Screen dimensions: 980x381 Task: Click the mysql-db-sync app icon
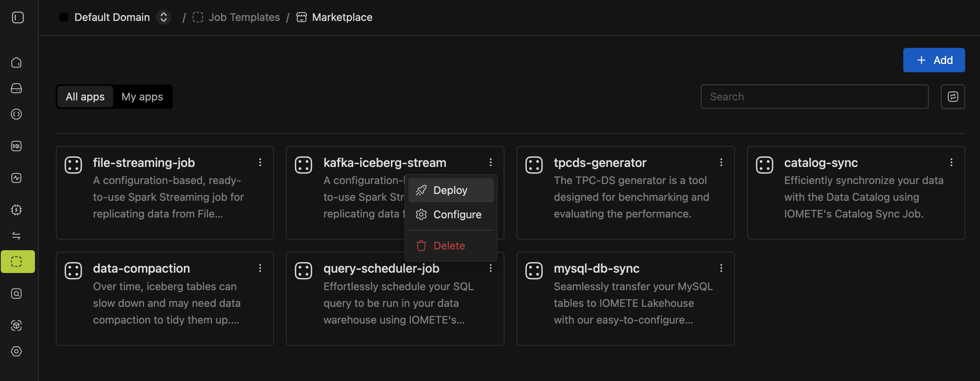[534, 271]
